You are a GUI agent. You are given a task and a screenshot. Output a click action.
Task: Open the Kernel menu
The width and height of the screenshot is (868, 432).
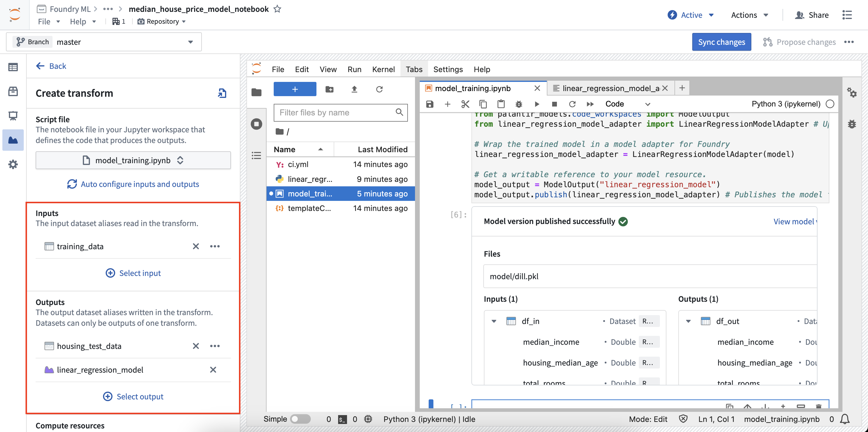[x=383, y=69]
